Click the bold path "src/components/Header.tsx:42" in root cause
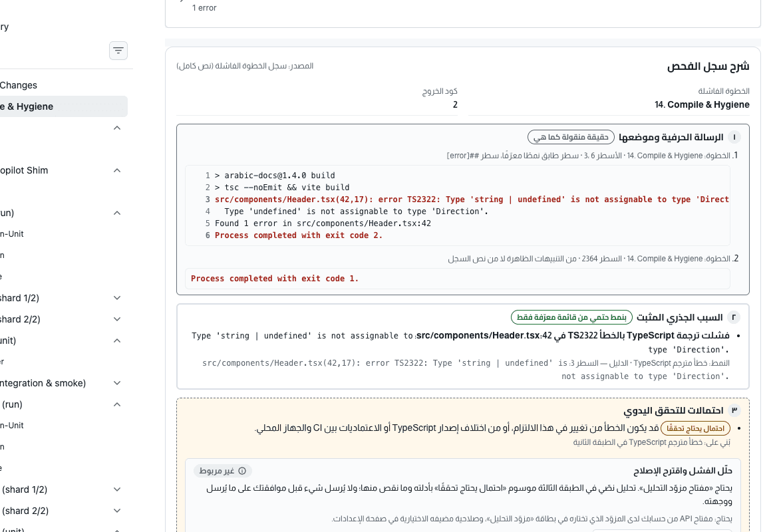The width and height of the screenshot is (777, 532). pos(484,335)
